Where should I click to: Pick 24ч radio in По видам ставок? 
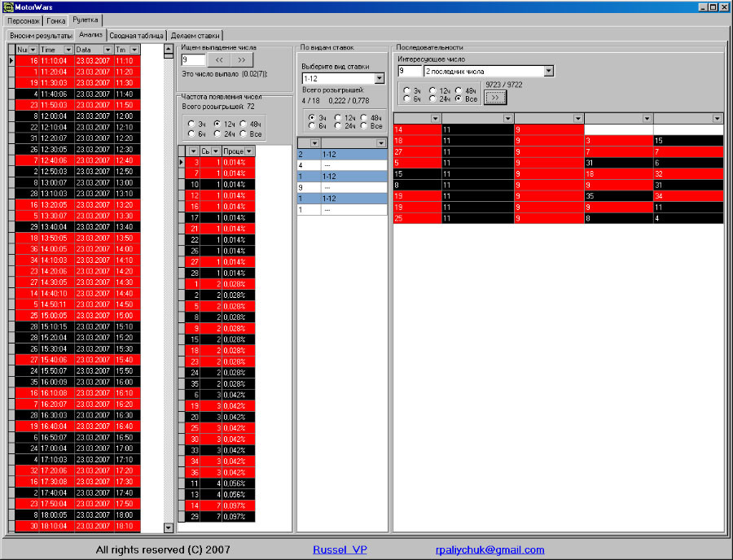point(337,126)
